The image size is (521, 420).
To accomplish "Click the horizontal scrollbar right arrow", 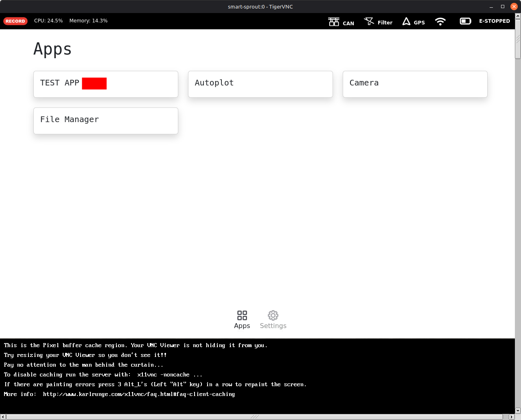I will [511, 417].
